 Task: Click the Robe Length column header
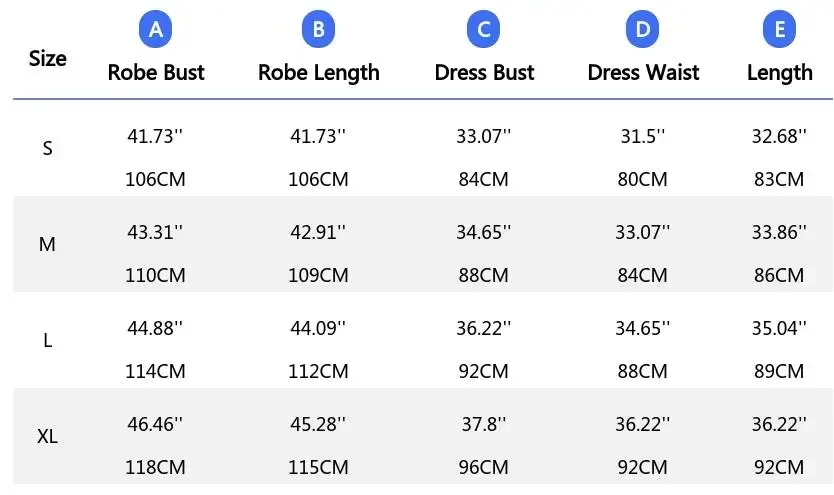[319, 72]
